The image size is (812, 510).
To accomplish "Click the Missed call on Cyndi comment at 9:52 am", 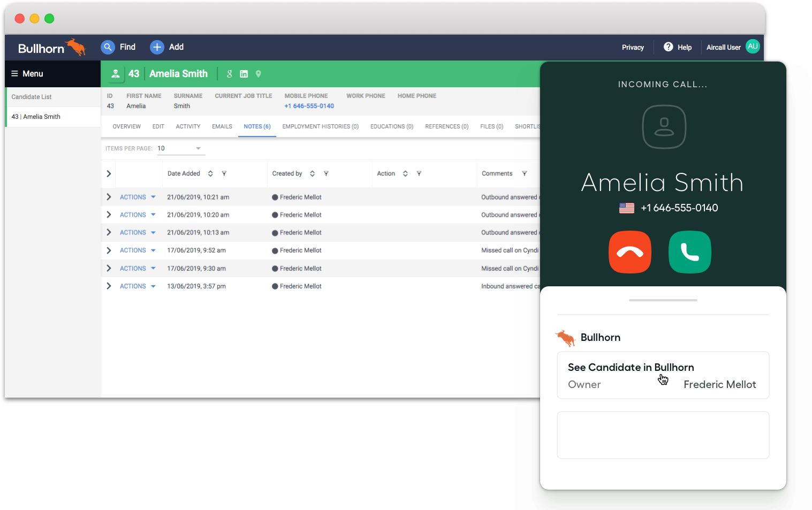I will (510, 250).
